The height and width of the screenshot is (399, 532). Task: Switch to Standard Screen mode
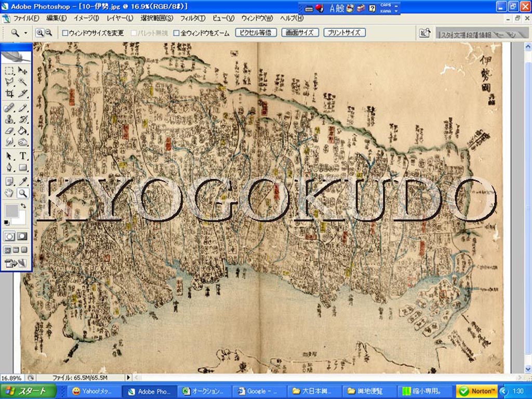click(7, 250)
